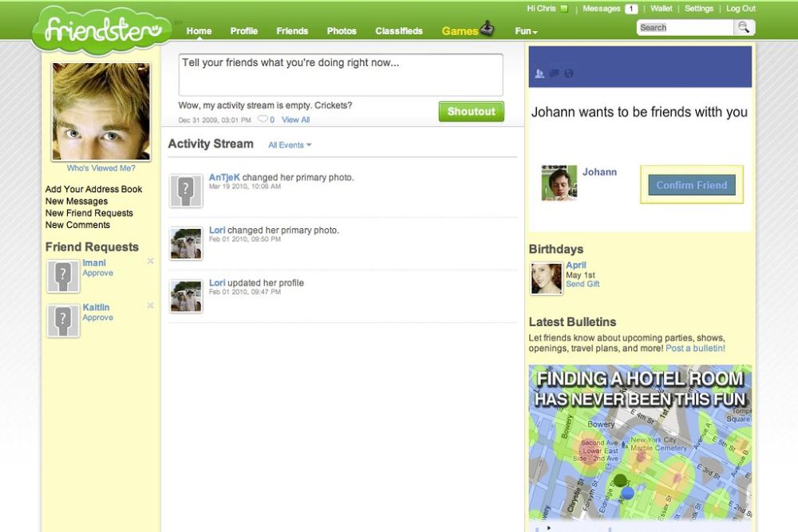This screenshot has width=798, height=532.
Task: Approve Imani's friend request
Action: click(x=98, y=273)
